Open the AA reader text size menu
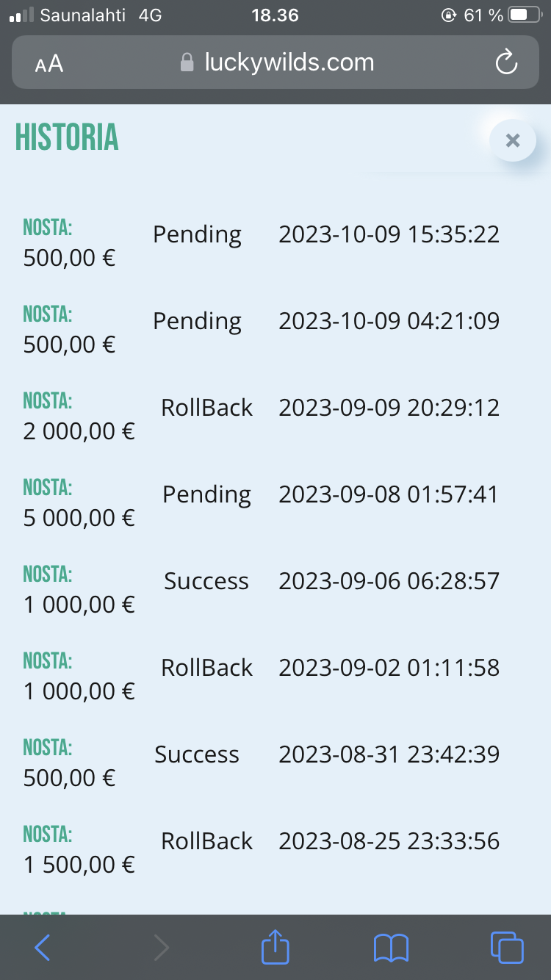Viewport: 551px width, 980px height. (x=49, y=64)
